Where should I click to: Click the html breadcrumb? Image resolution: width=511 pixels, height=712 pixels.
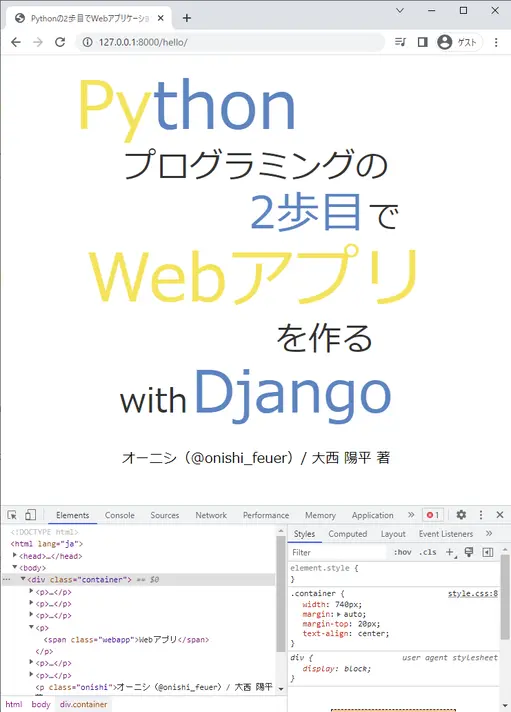(14, 704)
